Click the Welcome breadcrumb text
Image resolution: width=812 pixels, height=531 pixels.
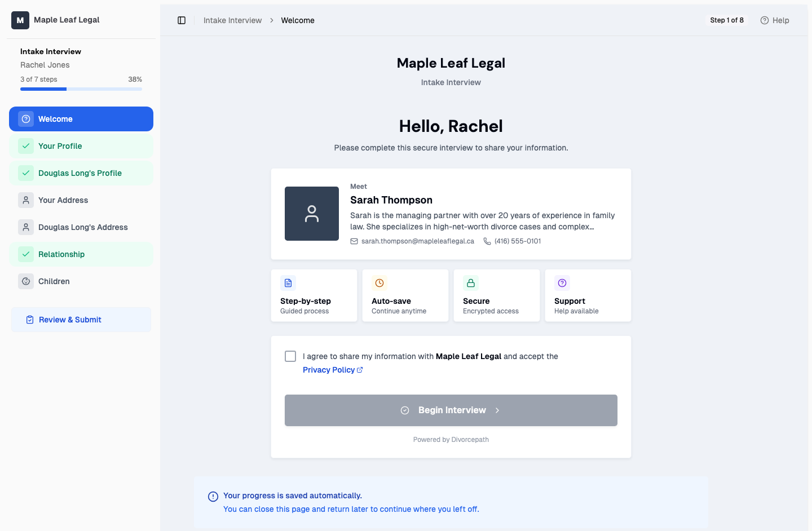(x=298, y=20)
